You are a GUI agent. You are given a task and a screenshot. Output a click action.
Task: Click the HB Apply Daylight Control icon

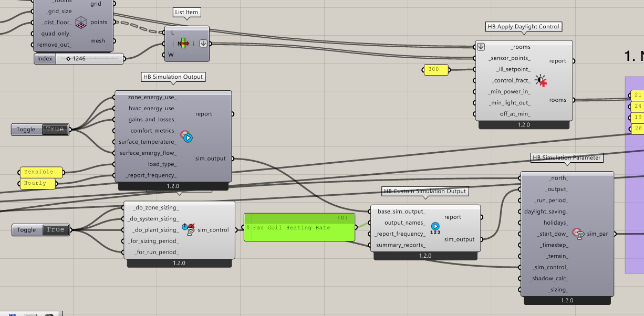[x=541, y=80]
